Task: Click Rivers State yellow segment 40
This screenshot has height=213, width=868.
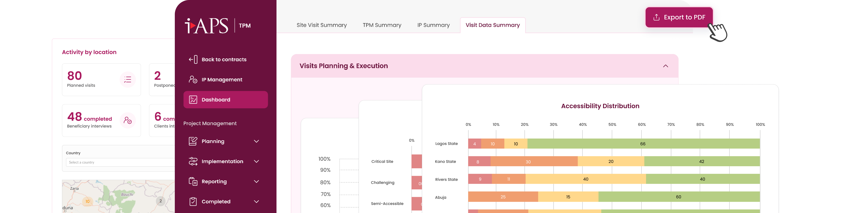Action: click(586, 179)
